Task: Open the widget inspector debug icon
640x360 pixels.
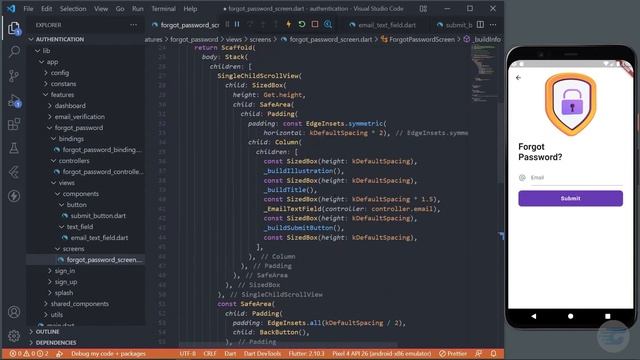Action: 328,24
